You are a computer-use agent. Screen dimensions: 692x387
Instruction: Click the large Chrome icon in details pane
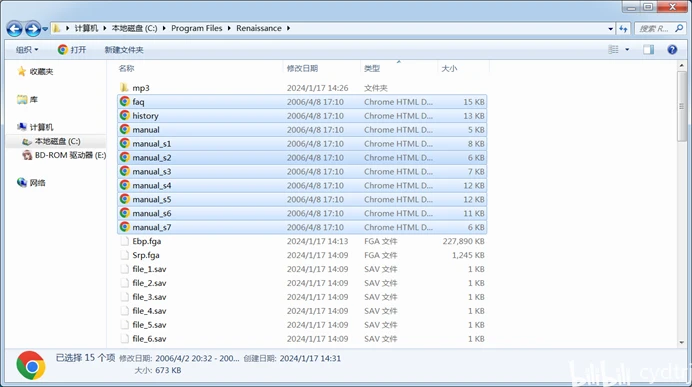click(x=30, y=365)
